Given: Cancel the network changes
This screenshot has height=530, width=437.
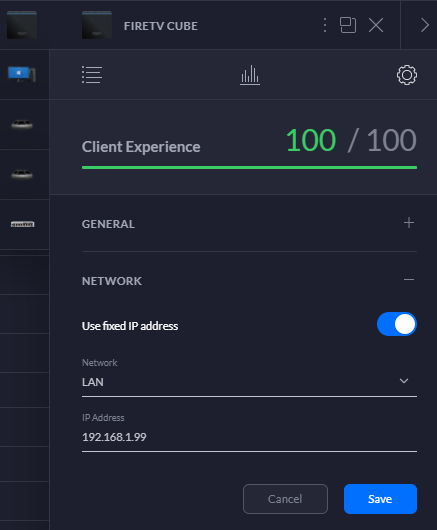Looking at the screenshot, I should click(285, 499).
